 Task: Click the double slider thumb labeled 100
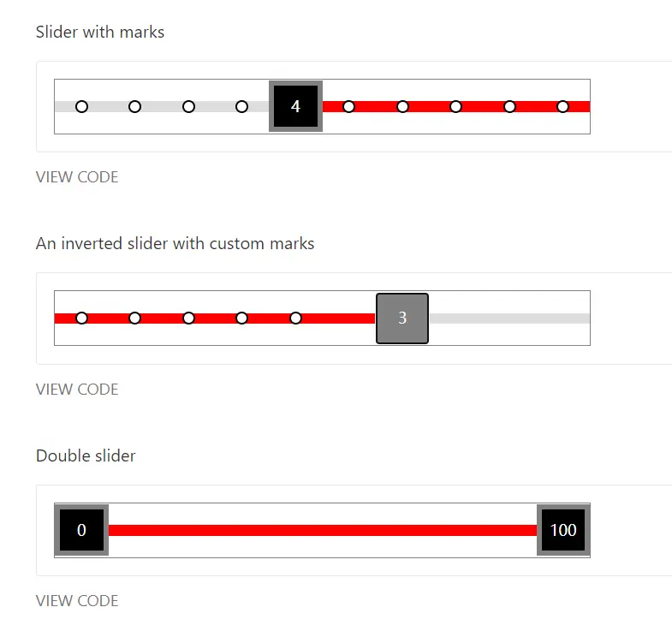tap(563, 530)
